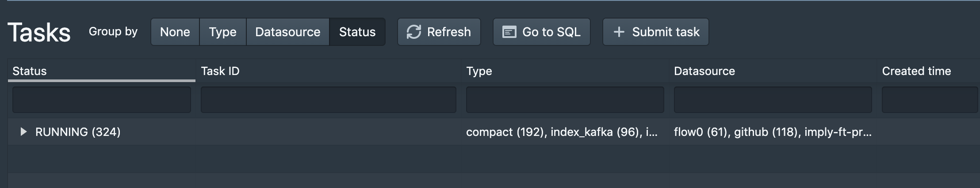
Task: Click the Type column filter field
Action: 565,100
